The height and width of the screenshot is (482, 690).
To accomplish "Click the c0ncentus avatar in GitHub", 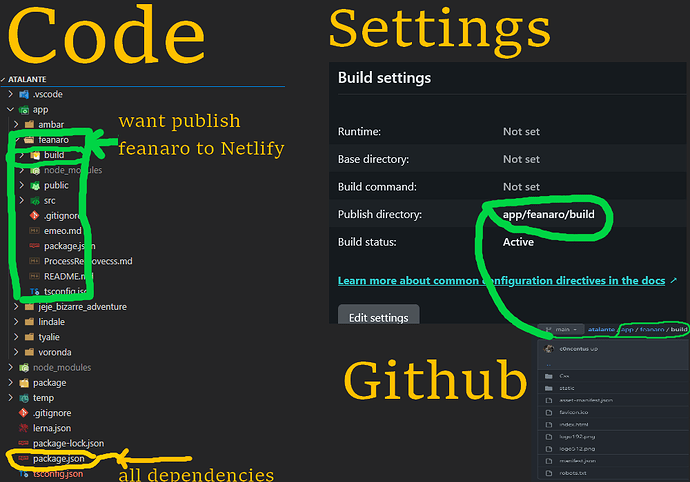I will click(x=549, y=349).
